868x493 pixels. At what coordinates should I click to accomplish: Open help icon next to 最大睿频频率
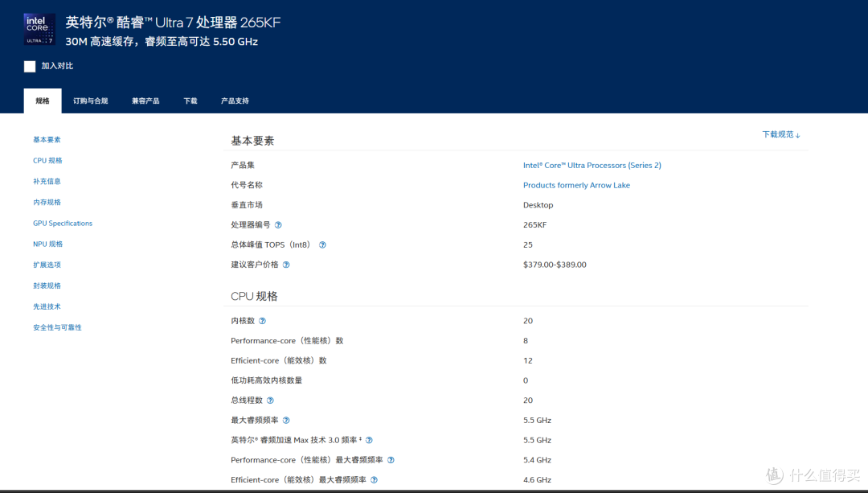[x=286, y=421]
